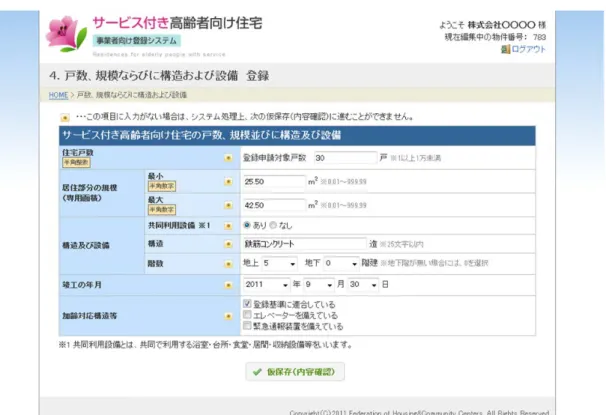The width and height of the screenshot is (606, 415).
Task: Click 半角数字 badge under 住宅戸数
Action: [x=76, y=163]
